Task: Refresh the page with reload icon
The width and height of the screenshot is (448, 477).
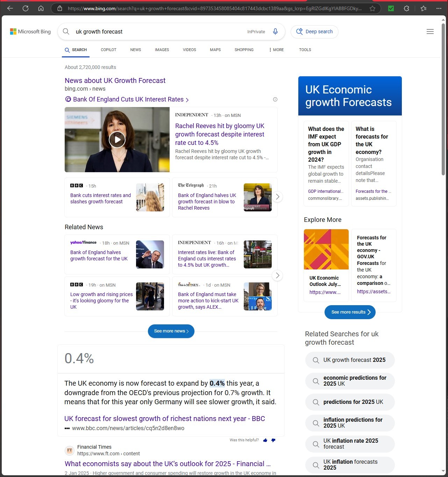Action: pos(26,8)
